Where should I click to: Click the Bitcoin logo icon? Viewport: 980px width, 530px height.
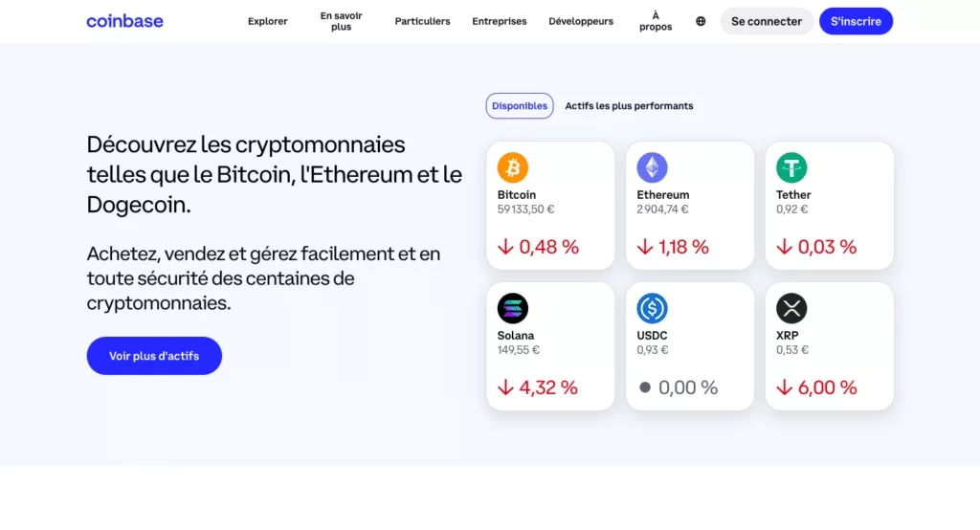point(513,168)
